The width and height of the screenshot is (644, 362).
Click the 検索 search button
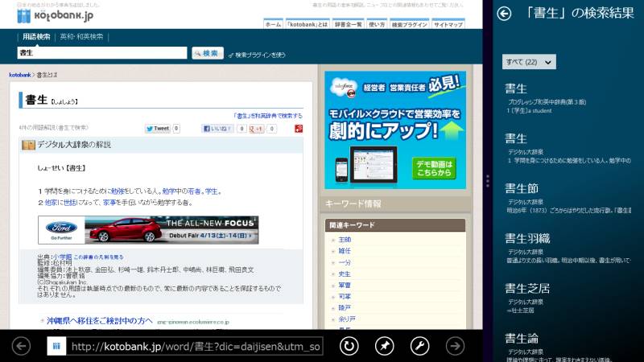click(207, 53)
